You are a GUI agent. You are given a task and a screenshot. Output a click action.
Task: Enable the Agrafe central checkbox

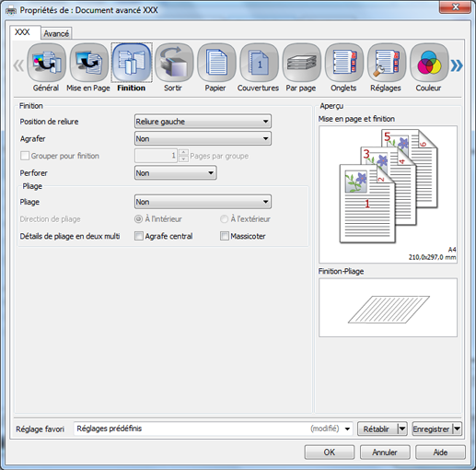tap(139, 236)
